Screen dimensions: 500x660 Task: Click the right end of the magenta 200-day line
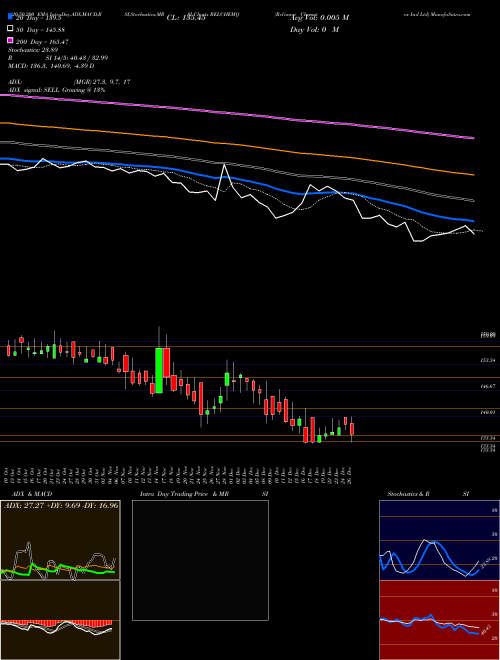473,138
